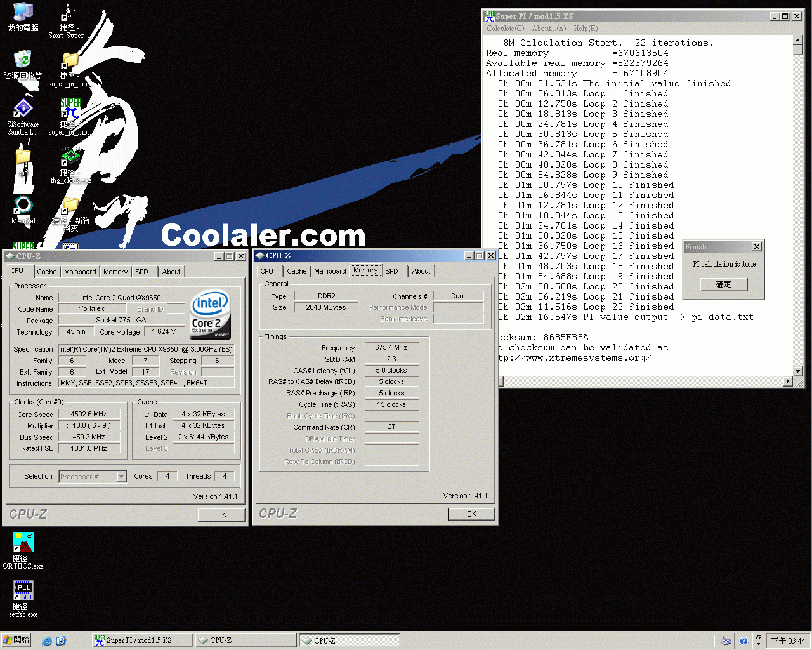Click the Multiplier value x 10.0 (6 - 9)
Screen dimensions: 812x650
(89, 426)
